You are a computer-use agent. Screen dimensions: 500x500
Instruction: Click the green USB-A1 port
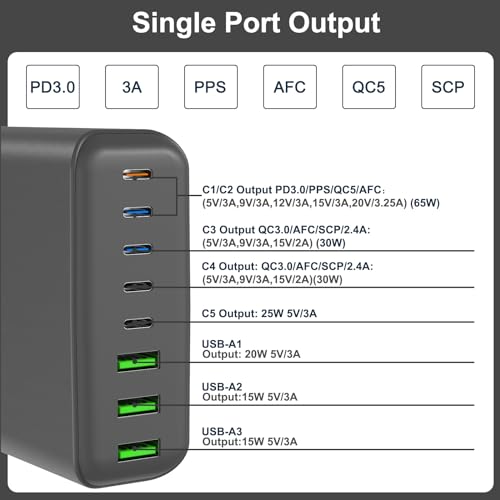pos(138,361)
